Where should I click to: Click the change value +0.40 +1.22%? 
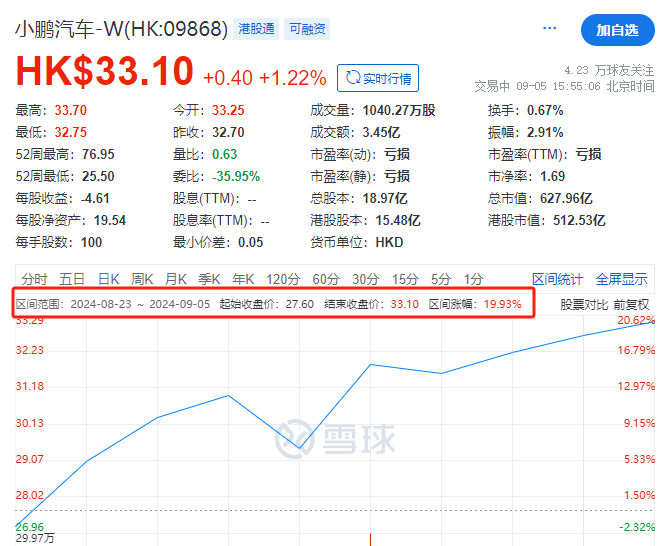(265, 78)
